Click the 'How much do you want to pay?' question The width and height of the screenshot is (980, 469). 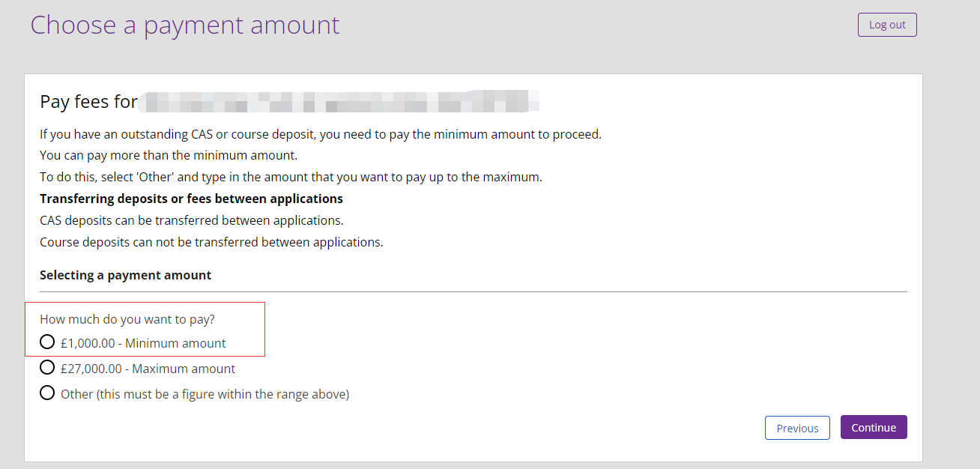click(x=127, y=319)
